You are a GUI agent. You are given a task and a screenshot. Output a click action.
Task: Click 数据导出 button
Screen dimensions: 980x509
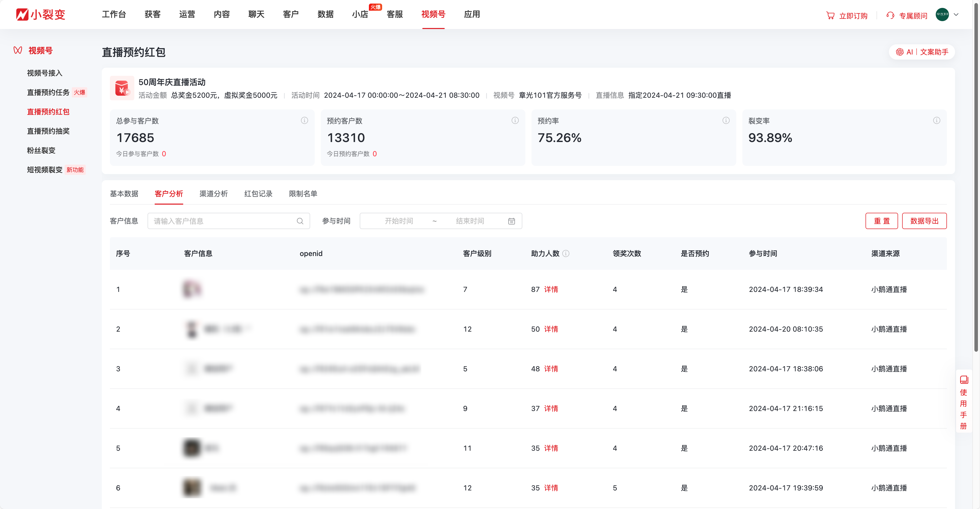tap(924, 221)
